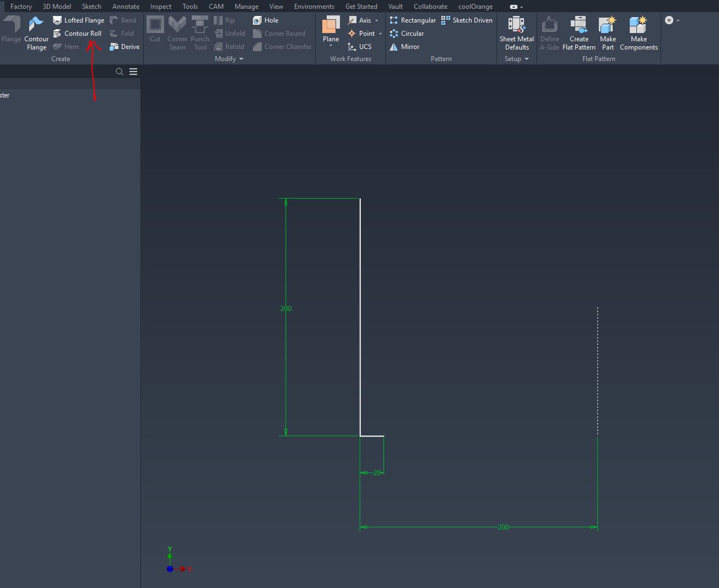
Task: Switch to the 3D Model tab
Action: click(x=57, y=7)
